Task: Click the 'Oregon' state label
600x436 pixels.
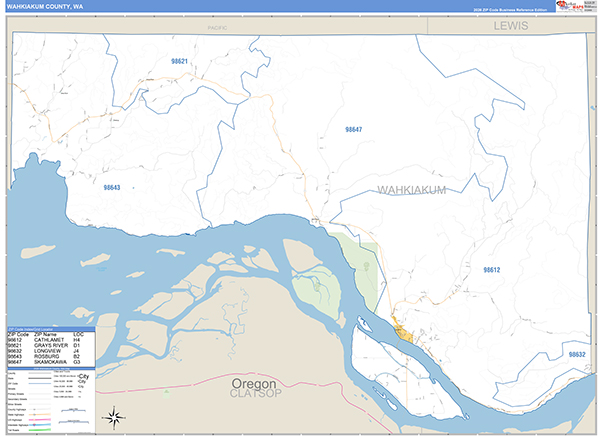Action: click(254, 383)
